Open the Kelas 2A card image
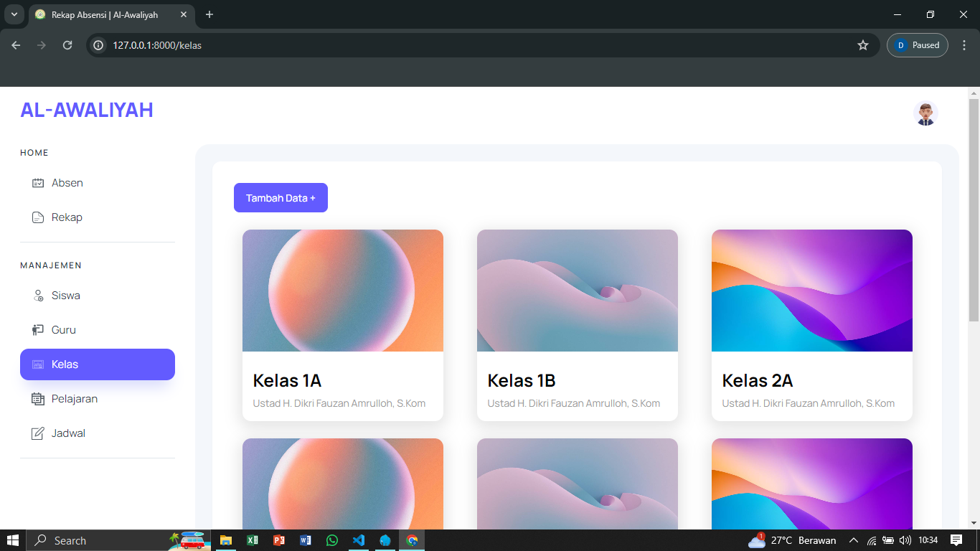Screen dimensions: 980x551 click(x=812, y=291)
